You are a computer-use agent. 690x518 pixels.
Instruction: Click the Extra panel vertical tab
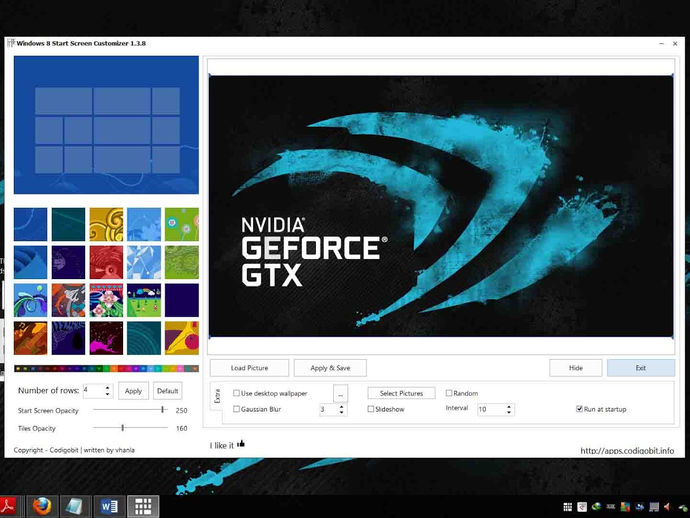point(217,396)
